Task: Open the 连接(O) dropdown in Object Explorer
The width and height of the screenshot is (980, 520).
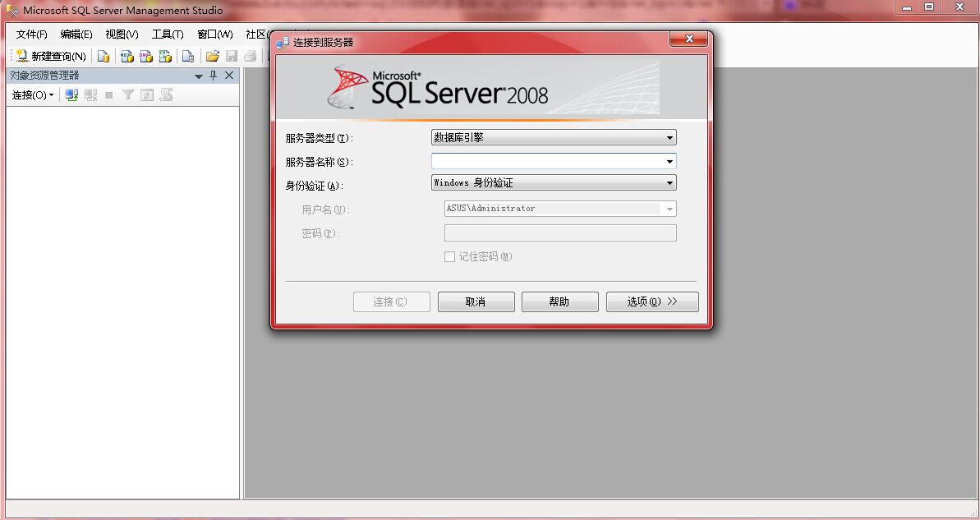Action: coord(32,94)
